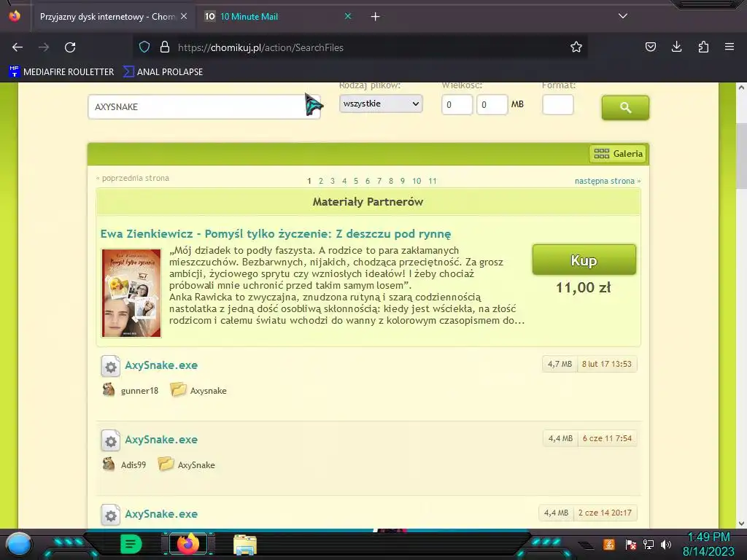Click następna strona link
Viewport: 747px width, 560px height.
tap(608, 181)
